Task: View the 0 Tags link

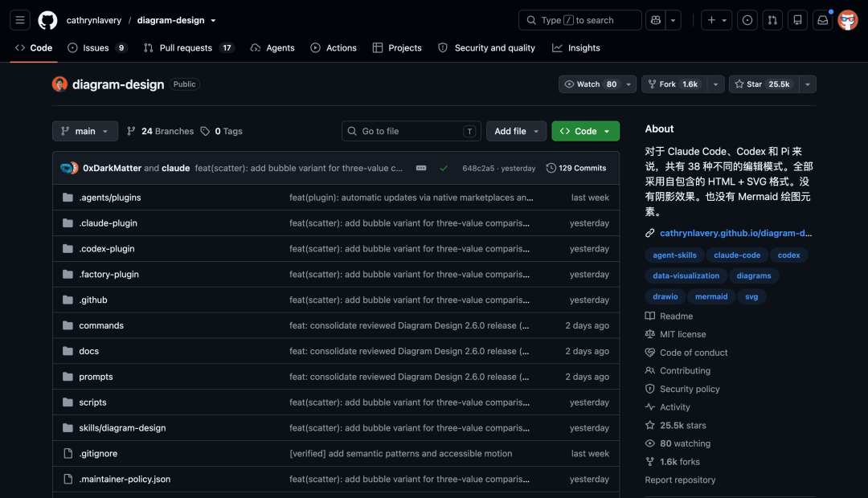Action: pyautogui.click(x=222, y=131)
